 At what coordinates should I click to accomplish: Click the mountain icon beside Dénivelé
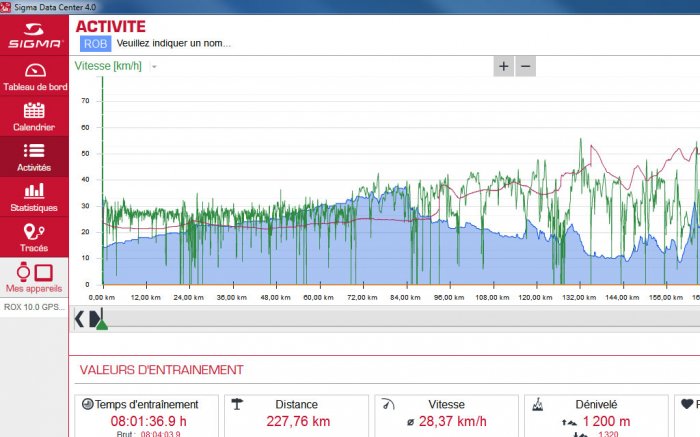pos(537,404)
